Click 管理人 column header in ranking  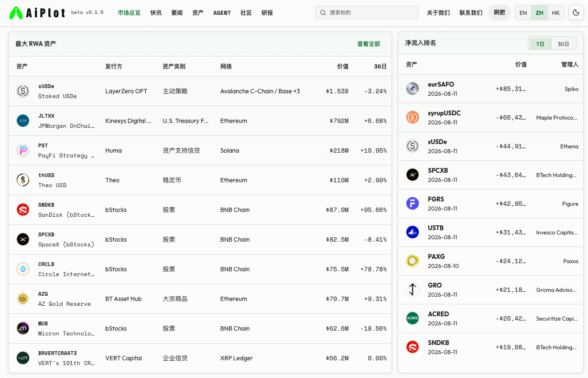pyautogui.click(x=570, y=65)
